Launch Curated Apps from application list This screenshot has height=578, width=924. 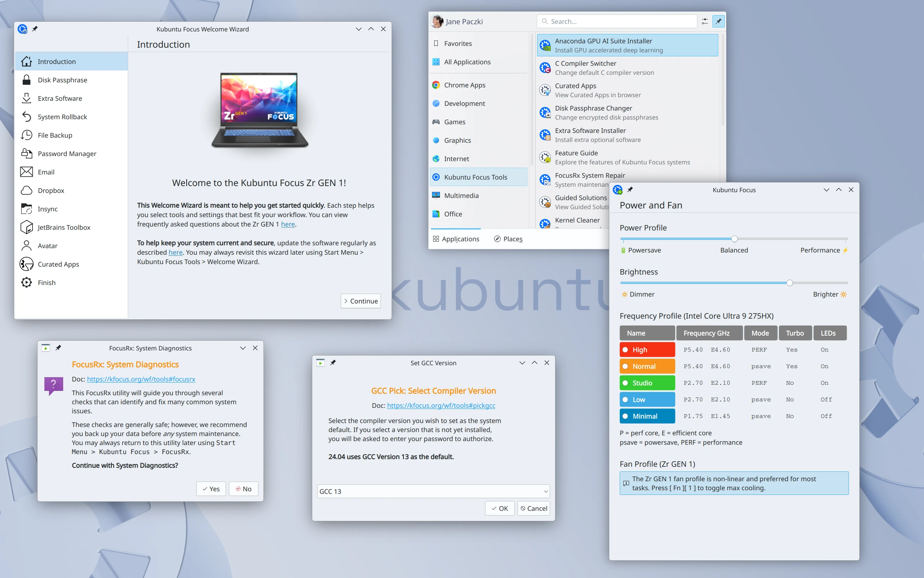pos(627,90)
